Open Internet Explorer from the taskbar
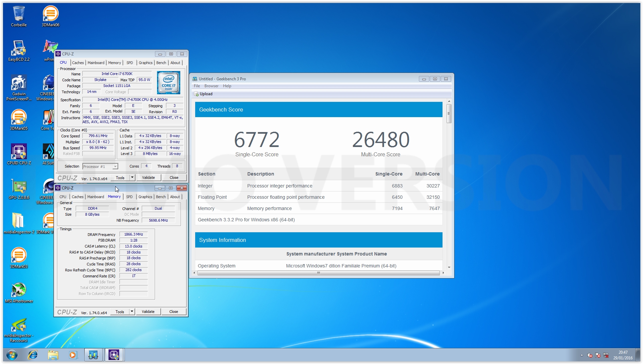Viewport: 643px width, 364px height. coord(33,355)
